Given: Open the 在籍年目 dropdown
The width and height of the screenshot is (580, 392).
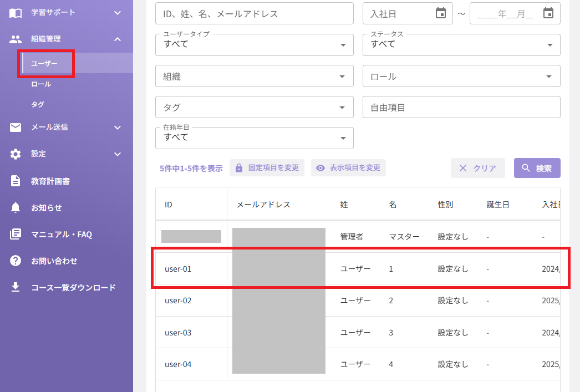Looking at the screenshot, I should [x=255, y=138].
